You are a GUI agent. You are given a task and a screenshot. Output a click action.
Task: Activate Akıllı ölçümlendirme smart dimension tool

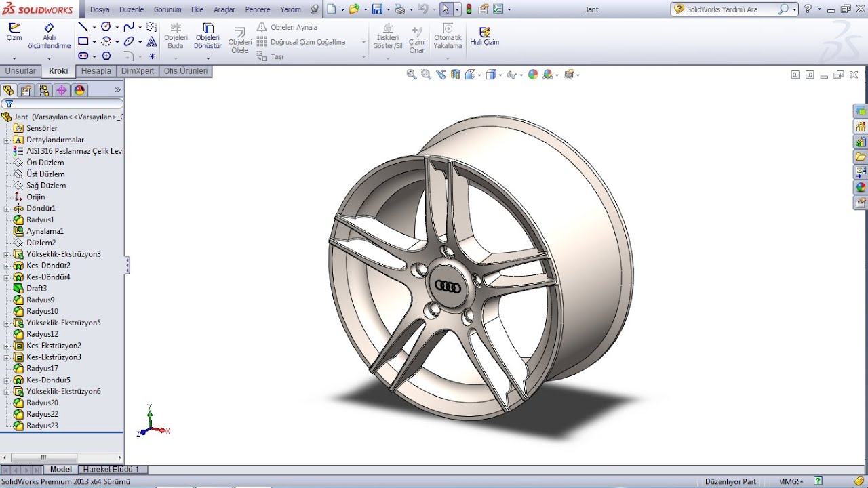coord(49,37)
